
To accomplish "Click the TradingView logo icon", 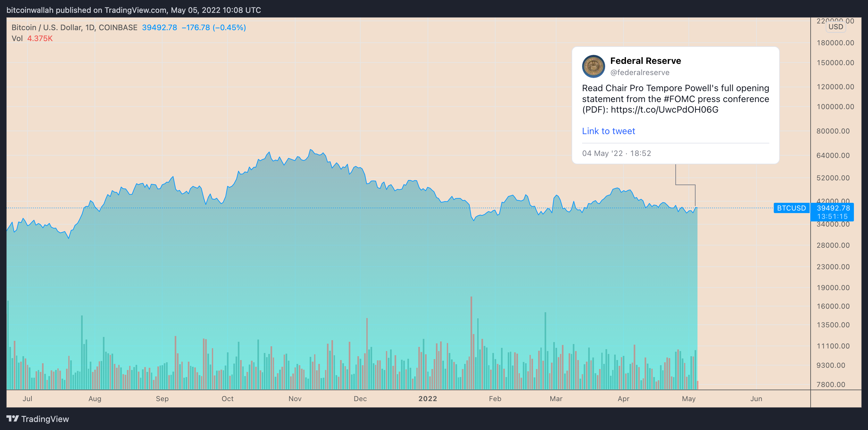I will pyautogui.click(x=13, y=418).
